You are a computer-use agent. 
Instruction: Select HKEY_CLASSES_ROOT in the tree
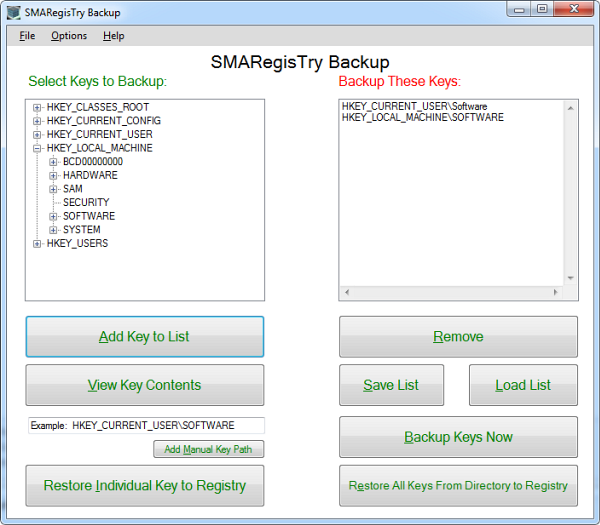click(x=98, y=107)
